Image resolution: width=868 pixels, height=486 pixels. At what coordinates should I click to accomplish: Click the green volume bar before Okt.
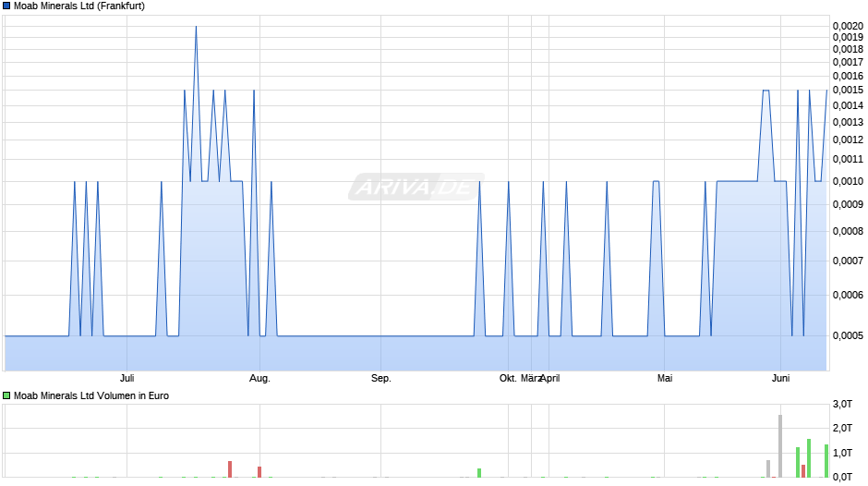479,473
